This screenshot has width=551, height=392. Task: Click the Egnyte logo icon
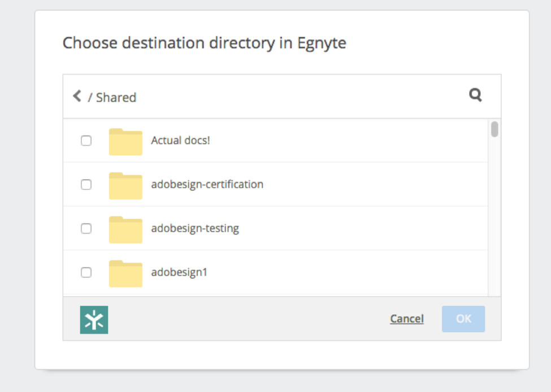click(x=94, y=320)
